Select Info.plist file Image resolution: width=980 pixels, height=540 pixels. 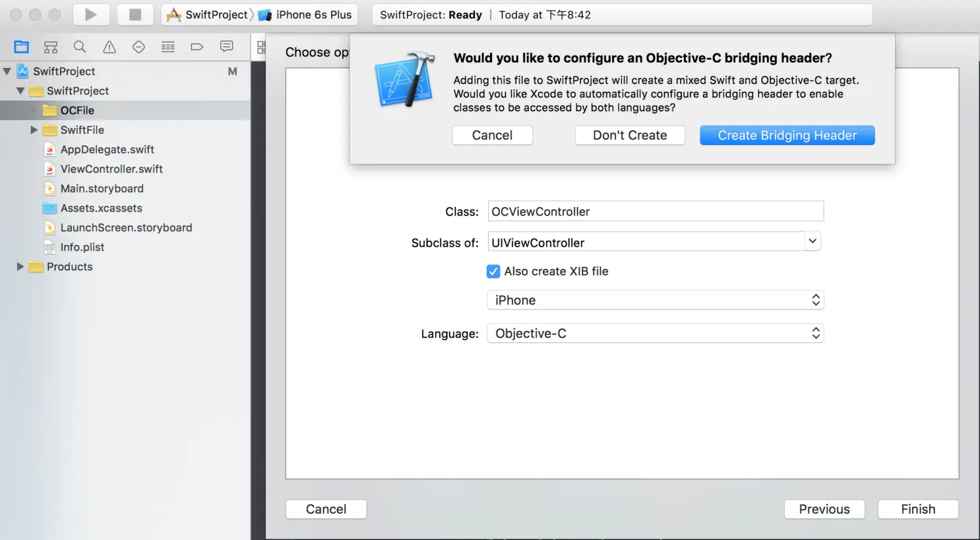[x=82, y=247]
